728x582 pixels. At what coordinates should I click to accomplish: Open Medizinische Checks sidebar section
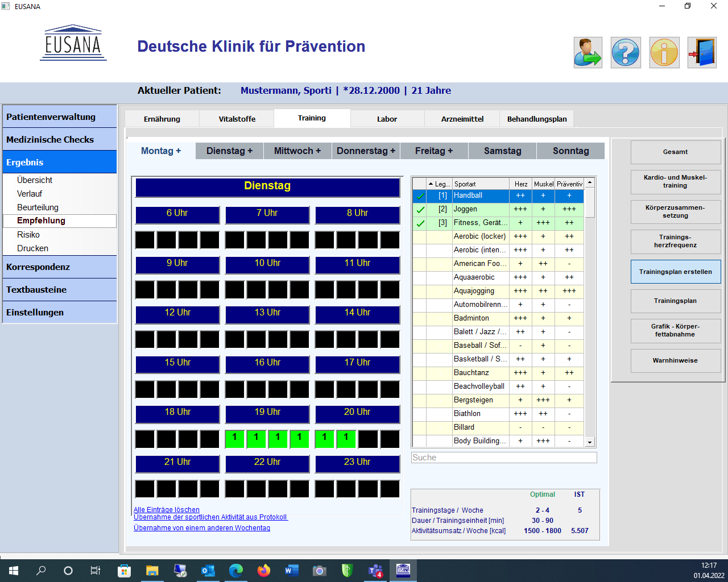click(x=60, y=139)
